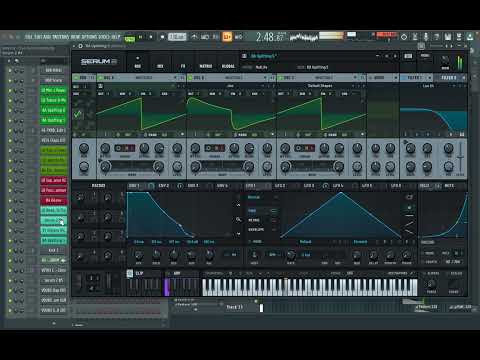The height and width of the screenshot is (360, 480).
Task: Click the plugin window options gear icon
Action: (x=80, y=46)
